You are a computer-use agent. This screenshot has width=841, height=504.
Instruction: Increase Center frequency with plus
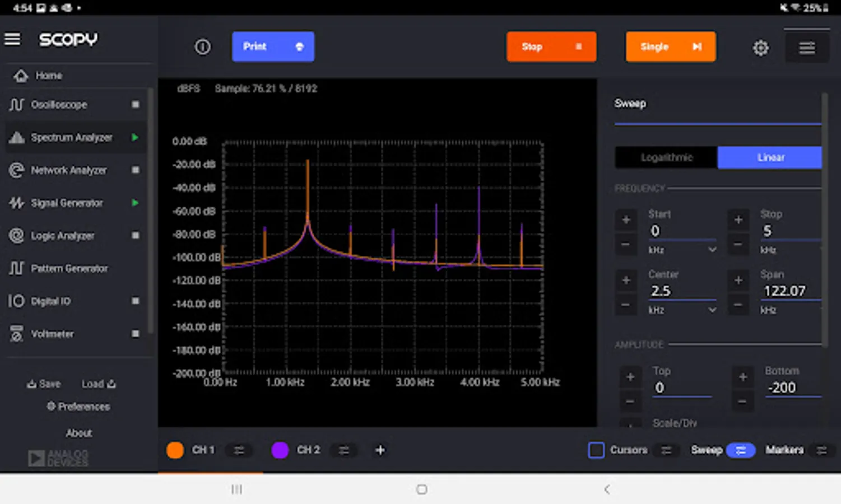626,280
